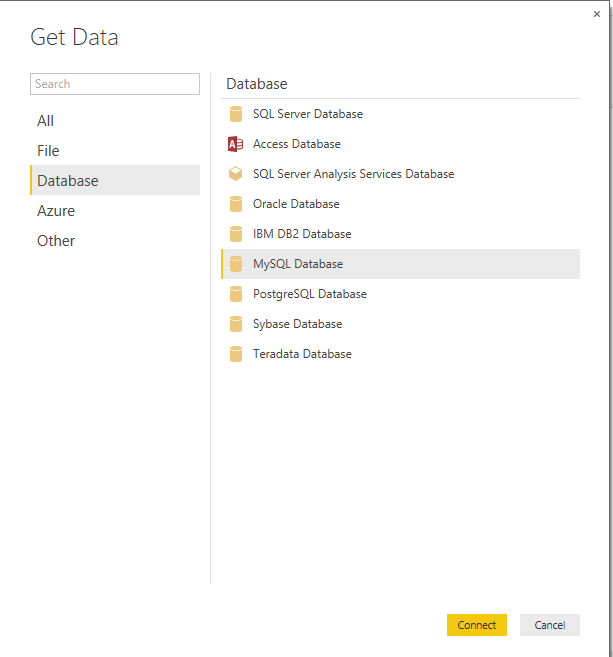The height and width of the screenshot is (657, 613).
Task: Click the MySQL Database cylinder icon
Action: (x=236, y=264)
